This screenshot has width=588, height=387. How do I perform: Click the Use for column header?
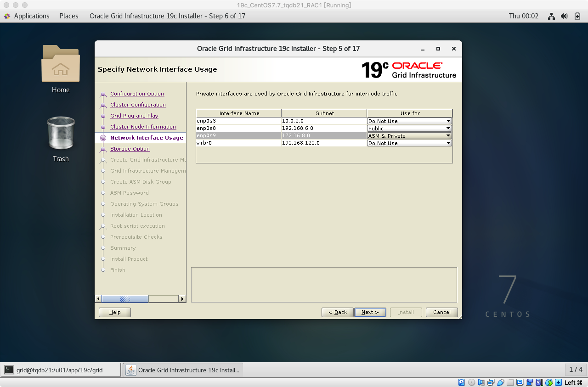point(410,113)
